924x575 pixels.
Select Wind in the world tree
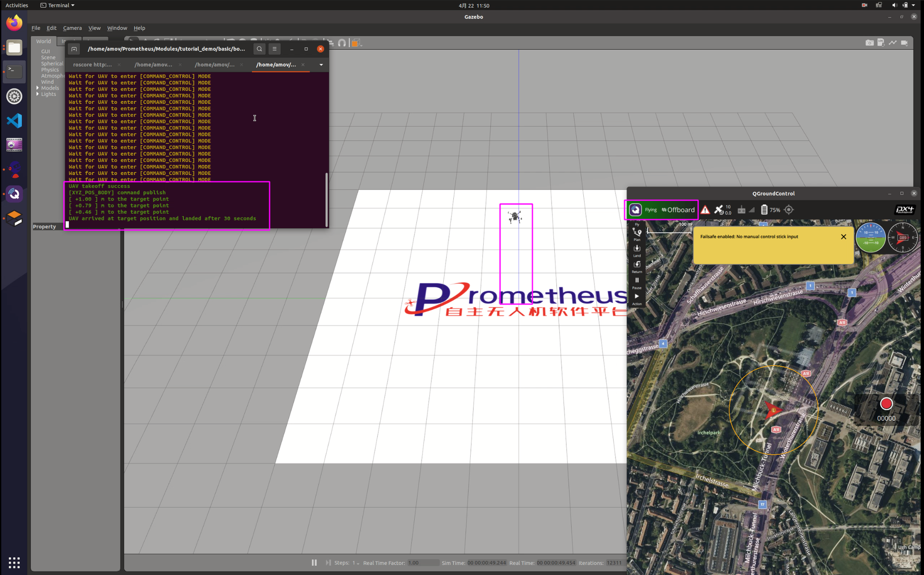pyautogui.click(x=47, y=82)
